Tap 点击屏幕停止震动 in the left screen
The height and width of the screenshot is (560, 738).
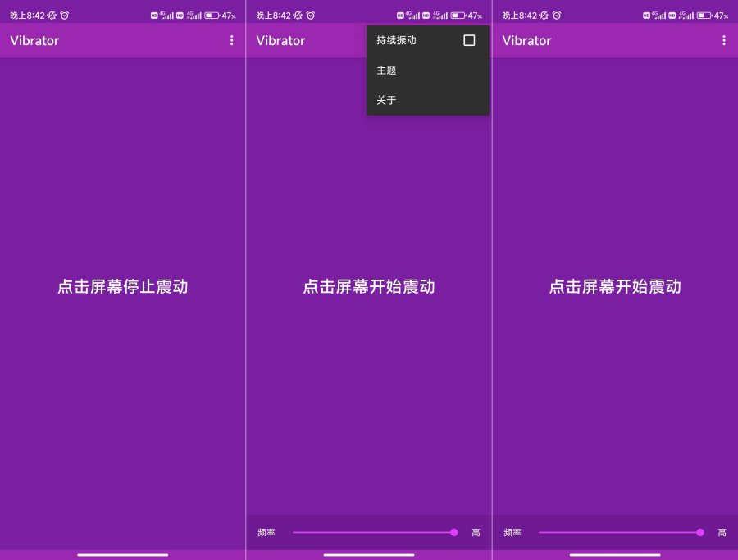click(x=123, y=286)
